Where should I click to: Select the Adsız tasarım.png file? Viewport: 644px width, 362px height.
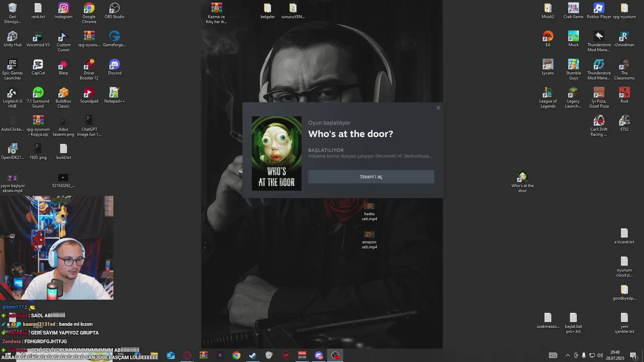(63, 126)
